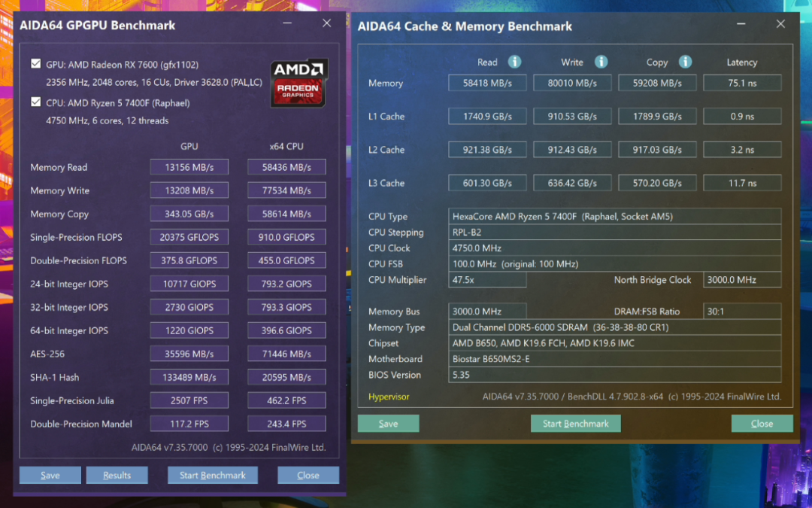Select GPU Memory Copy value 343.05 GB/s
Image resolution: width=812 pixels, height=508 pixels.
(x=189, y=214)
